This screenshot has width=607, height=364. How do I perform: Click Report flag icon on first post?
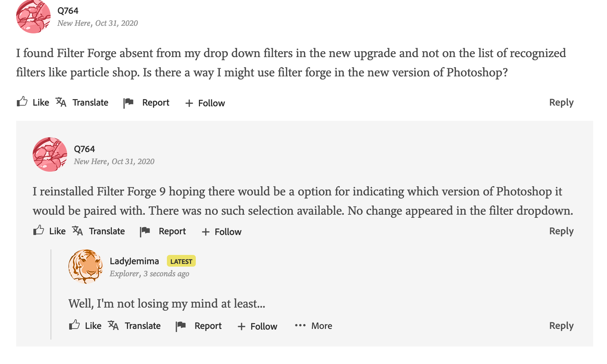coord(128,103)
